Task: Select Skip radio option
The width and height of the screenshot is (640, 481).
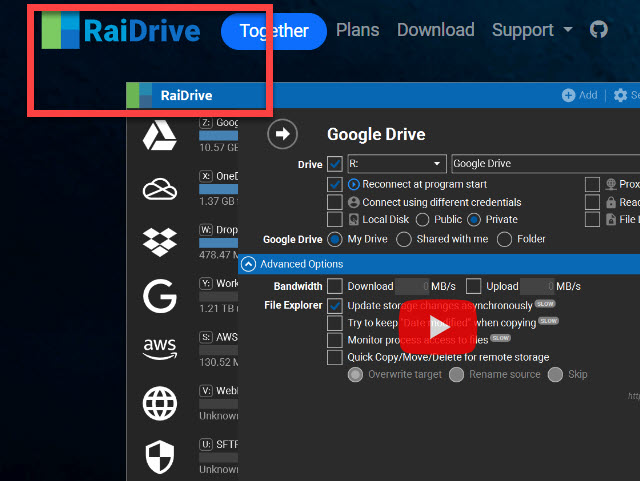Action: click(x=556, y=374)
